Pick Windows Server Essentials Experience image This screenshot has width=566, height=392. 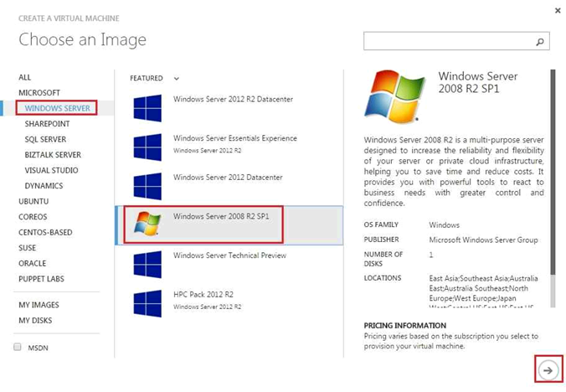pyautogui.click(x=229, y=147)
